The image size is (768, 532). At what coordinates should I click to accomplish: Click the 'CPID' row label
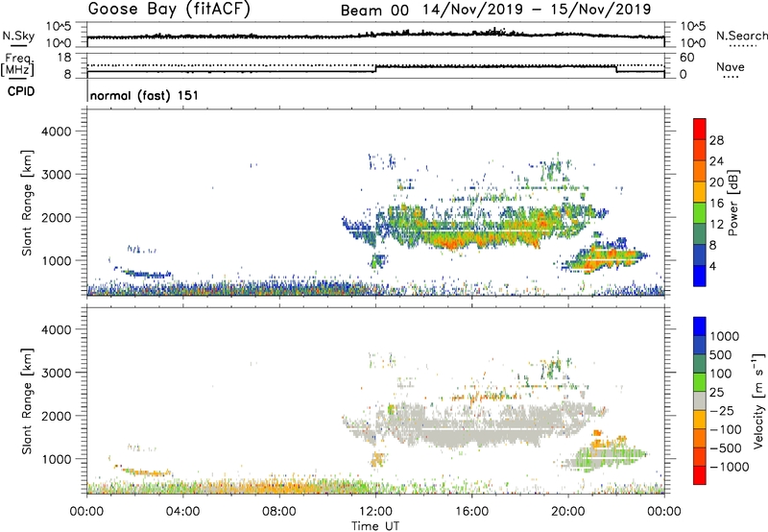(x=21, y=91)
